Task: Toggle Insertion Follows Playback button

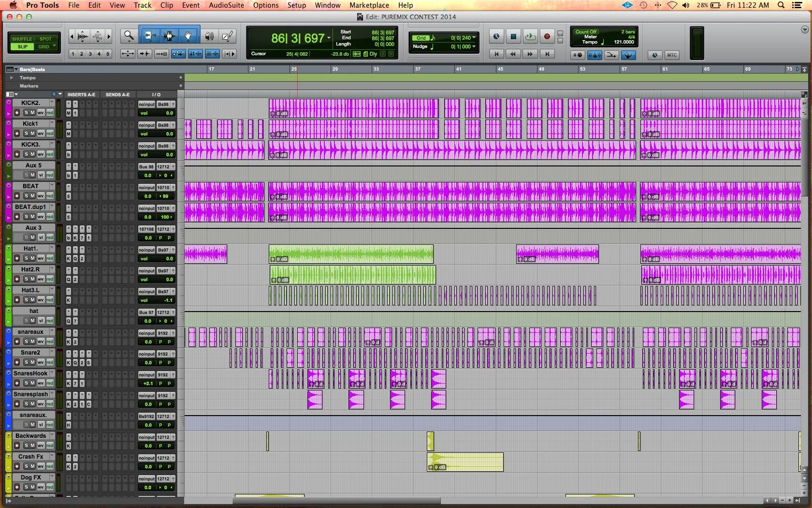Action: point(229,54)
